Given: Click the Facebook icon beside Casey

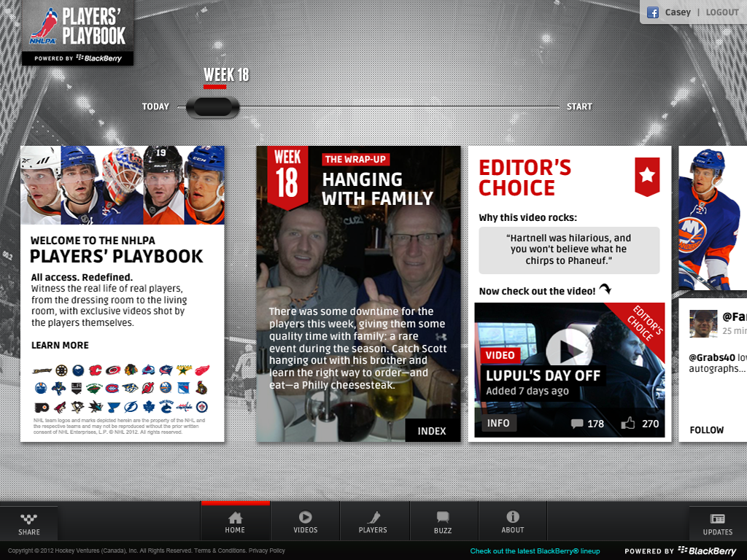Looking at the screenshot, I should 653,12.
